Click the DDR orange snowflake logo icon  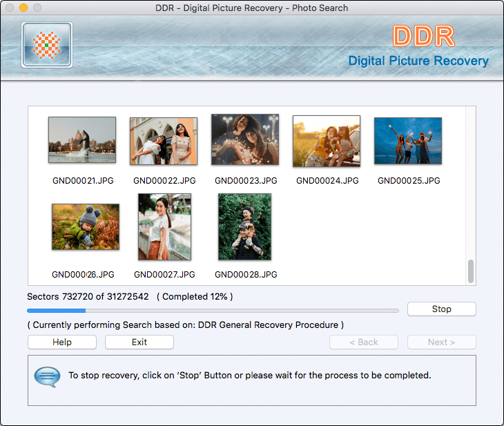pos(47,45)
